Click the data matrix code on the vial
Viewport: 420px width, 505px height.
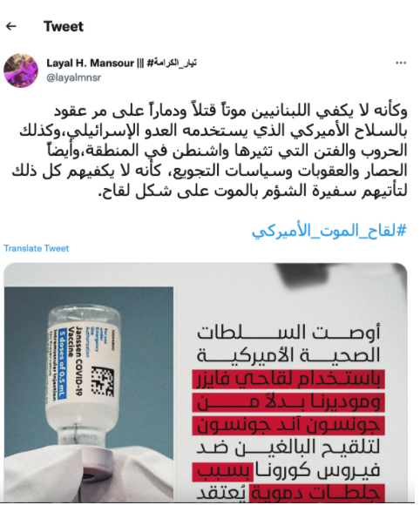click(103, 381)
